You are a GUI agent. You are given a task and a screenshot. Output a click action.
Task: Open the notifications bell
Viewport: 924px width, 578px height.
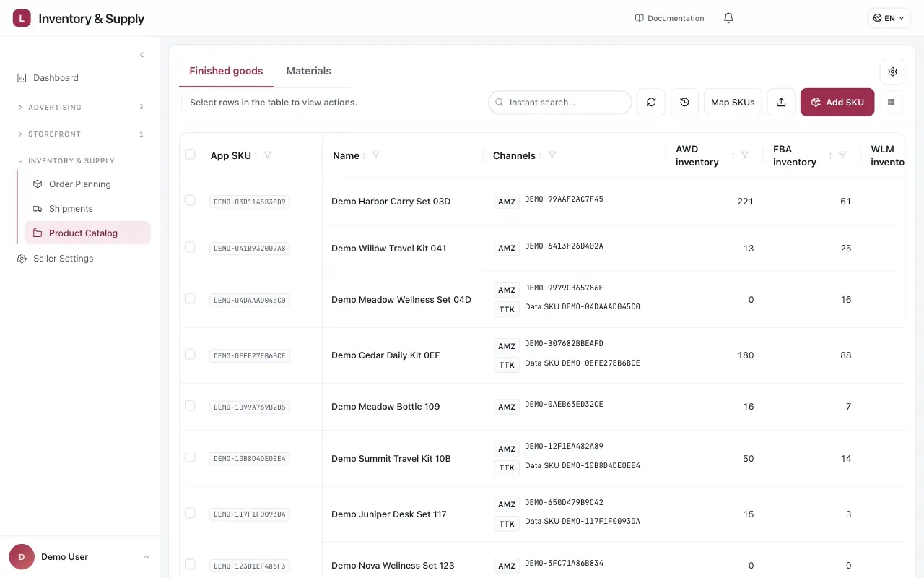click(x=728, y=18)
